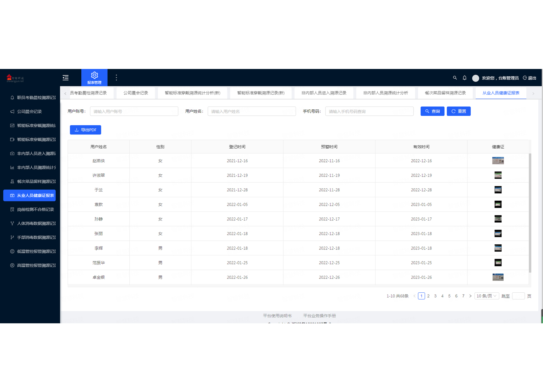Select the 从业人员健康证报表 tab

click(x=501, y=93)
